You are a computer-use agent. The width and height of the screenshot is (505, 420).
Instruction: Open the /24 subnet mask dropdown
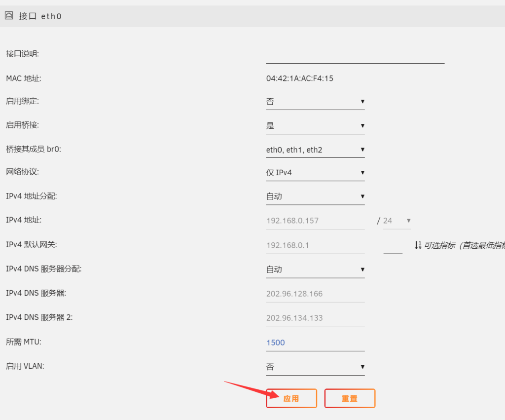(x=397, y=221)
